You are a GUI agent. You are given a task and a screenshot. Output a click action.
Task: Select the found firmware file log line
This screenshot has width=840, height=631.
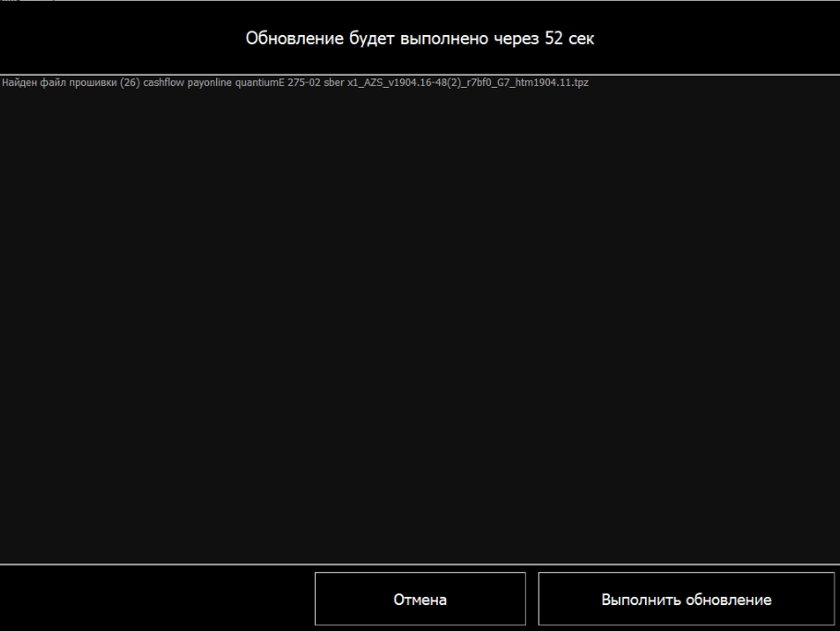coord(296,84)
